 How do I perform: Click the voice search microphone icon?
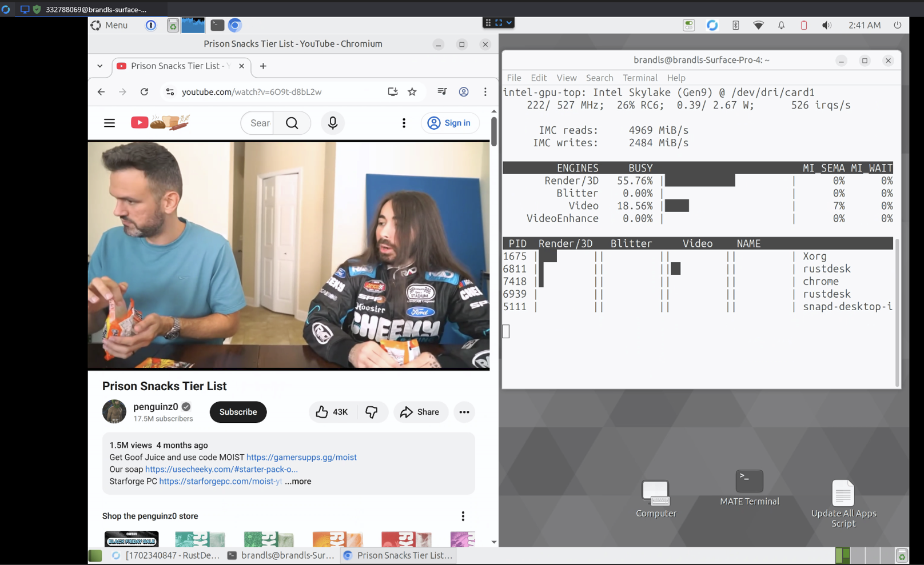(x=333, y=123)
